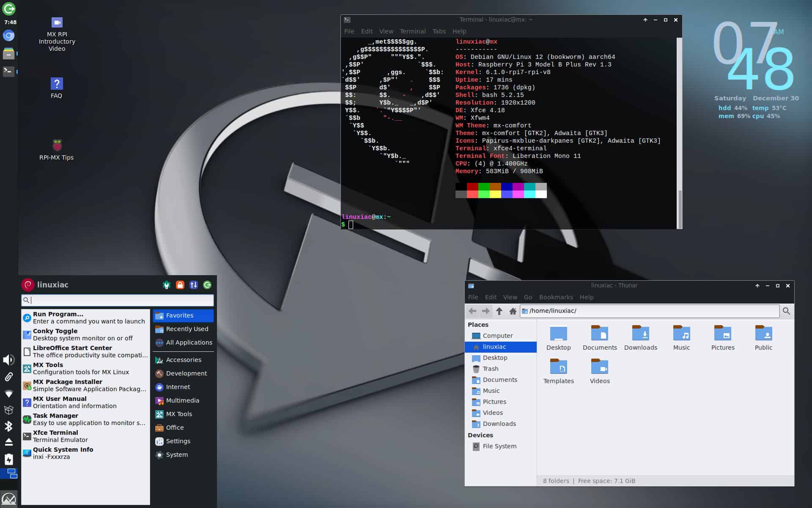Open the Bluetooth icon in the side panel
Viewport: 812px width, 508px height.
point(9,427)
